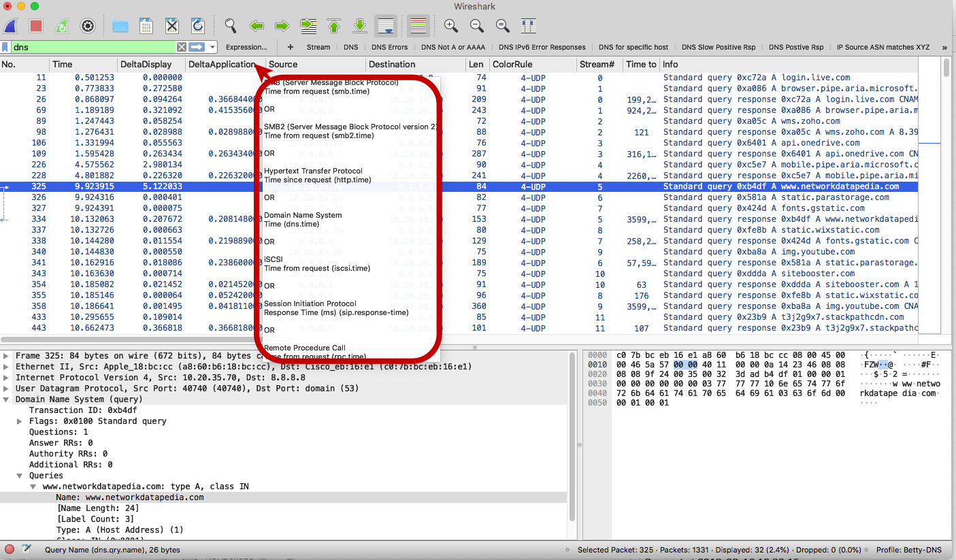Apply the DNS Errors filter button
This screenshot has height=560, width=956.
tap(389, 47)
